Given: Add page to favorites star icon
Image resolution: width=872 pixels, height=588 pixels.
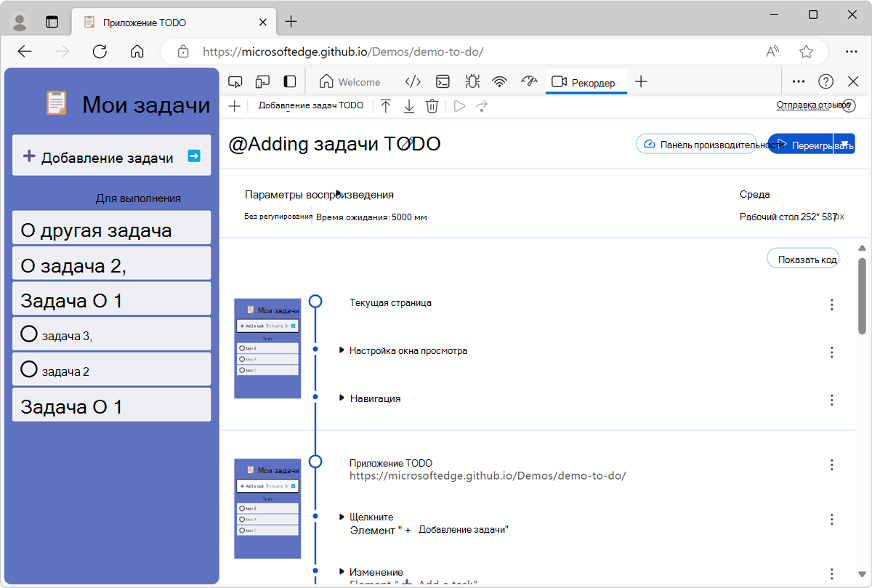Looking at the screenshot, I should click(x=806, y=52).
